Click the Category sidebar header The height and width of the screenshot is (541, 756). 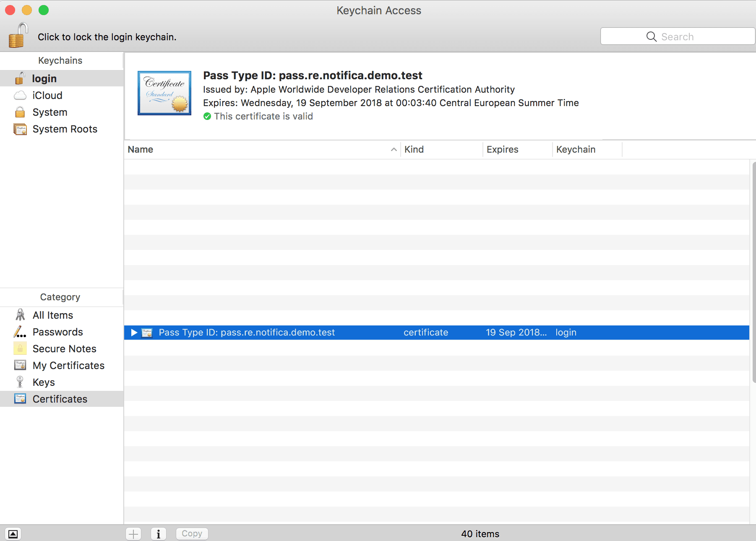pos(60,297)
